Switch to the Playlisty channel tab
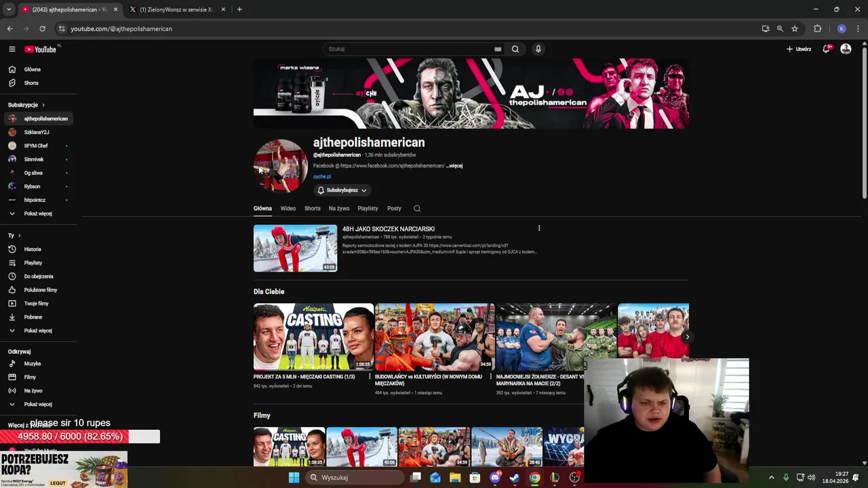Viewport: 868px width, 488px height. (368, 209)
